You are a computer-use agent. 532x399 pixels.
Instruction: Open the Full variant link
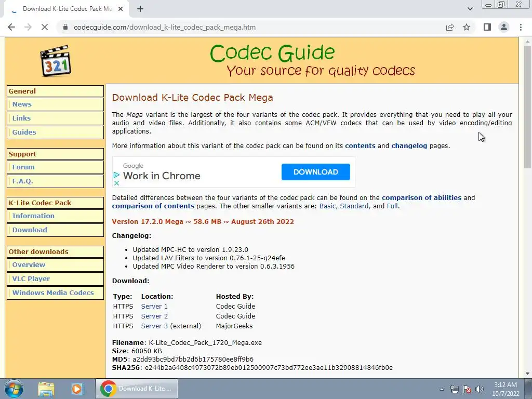tap(392, 206)
